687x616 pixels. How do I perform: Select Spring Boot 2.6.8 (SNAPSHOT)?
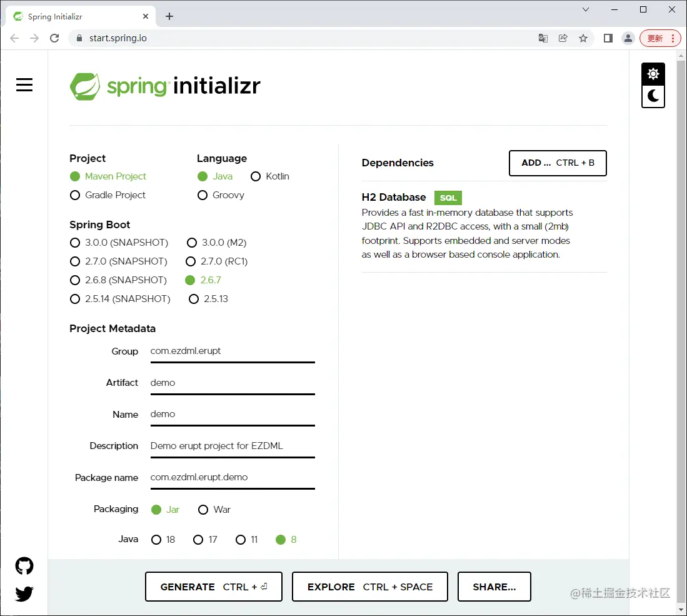[118, 280]
